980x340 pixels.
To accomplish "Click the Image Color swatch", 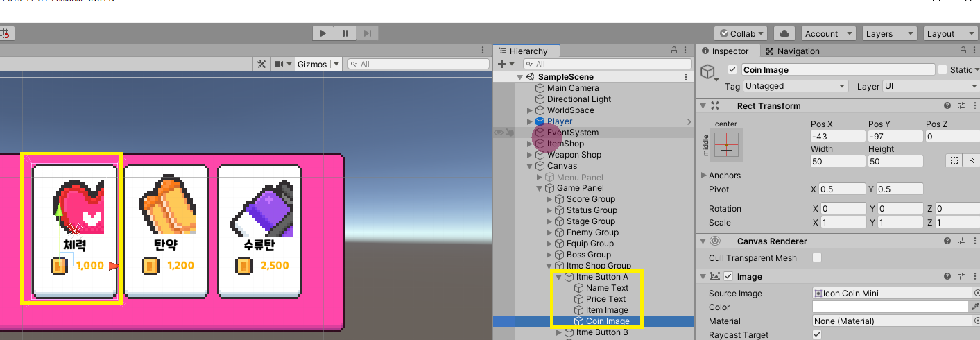I will [891, 307].
